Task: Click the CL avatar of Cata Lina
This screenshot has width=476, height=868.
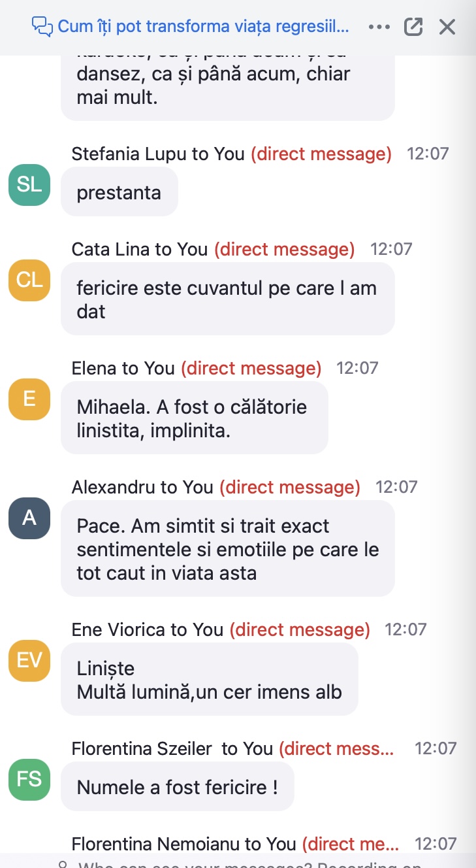Action: click(29, 280)
